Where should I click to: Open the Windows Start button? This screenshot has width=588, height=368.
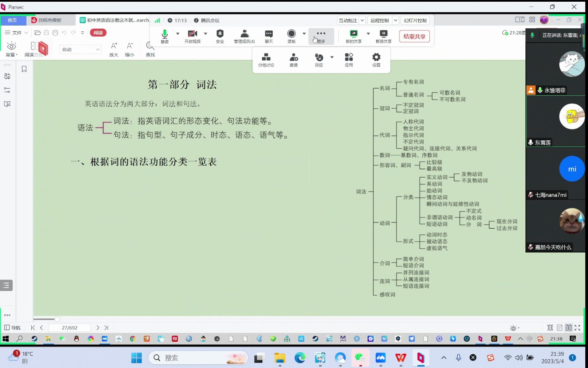pyautogui.click(x=136, y=358)
